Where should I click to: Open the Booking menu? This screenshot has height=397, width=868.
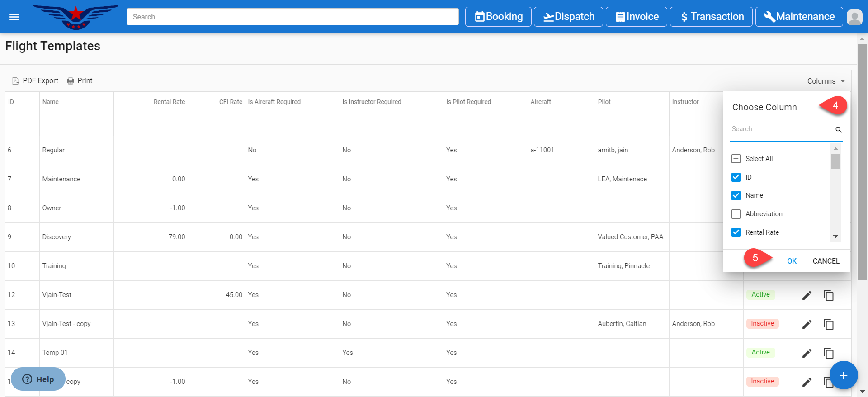[498, 17]
